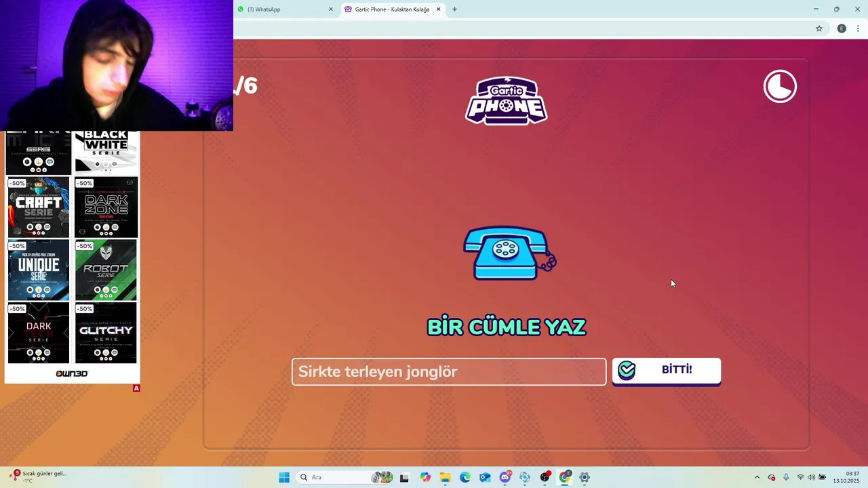The image size is (868, 488).
Task: Click the battery tray icon
Action: click(822, 477)
